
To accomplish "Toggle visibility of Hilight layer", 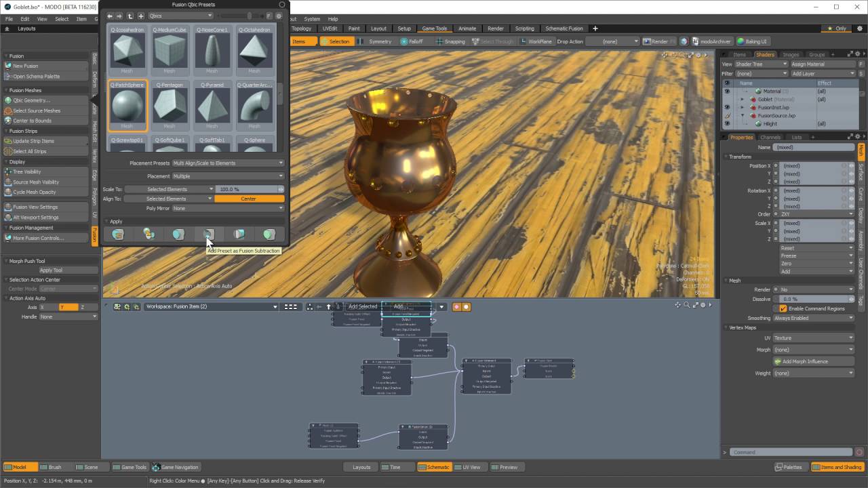I will point(727,123).
